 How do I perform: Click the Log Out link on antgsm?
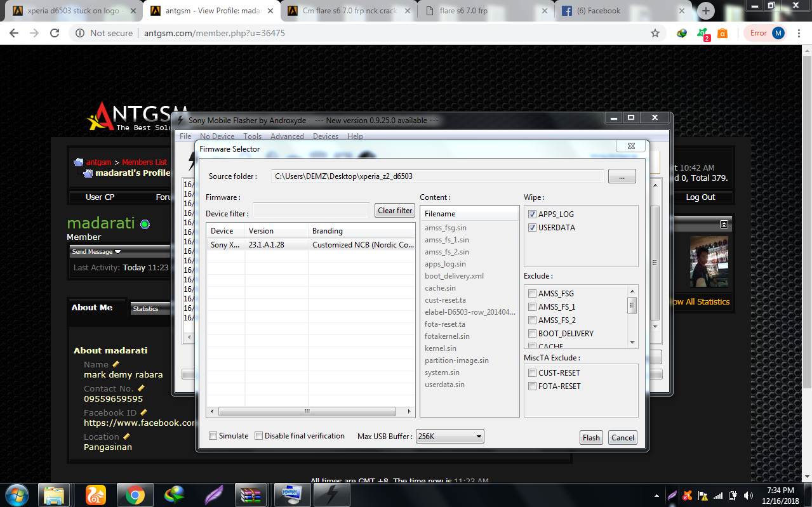click(x=700, y=197)
